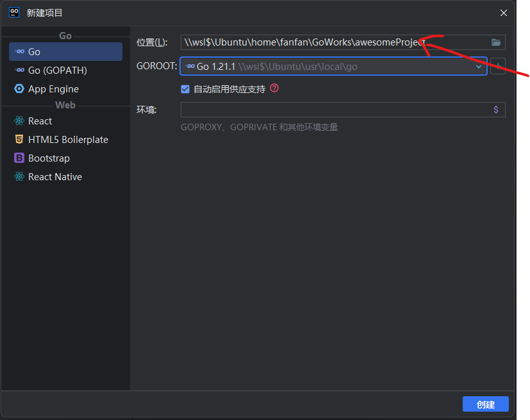Viewport: 530px width, 420px height.
Task: Click the 位置(L) field label
Action: 152,42
